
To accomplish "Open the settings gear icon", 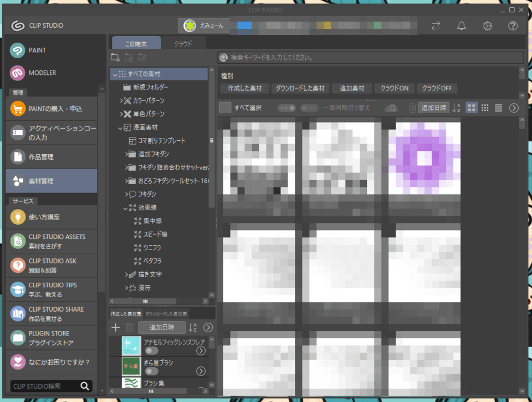I will (487, 26).
